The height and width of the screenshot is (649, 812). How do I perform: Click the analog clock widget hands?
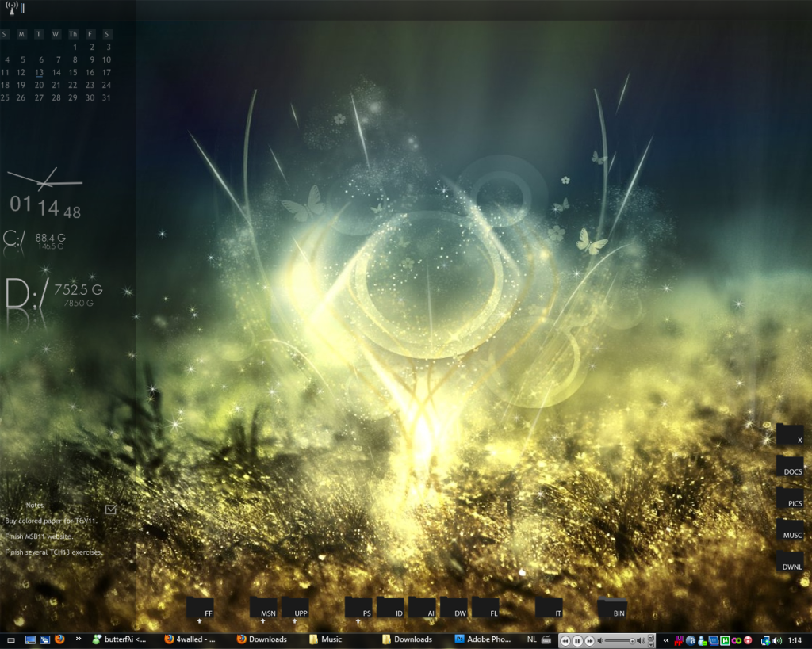tap(45, 179)
